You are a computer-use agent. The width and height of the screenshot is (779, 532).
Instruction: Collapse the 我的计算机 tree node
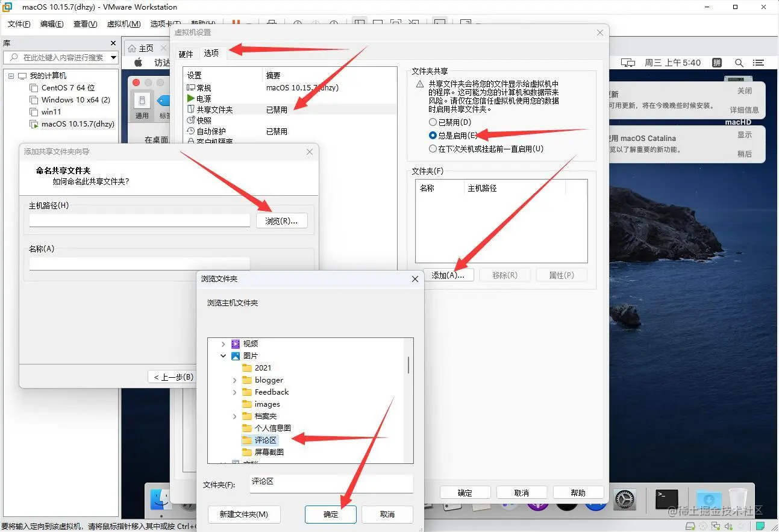coord(10,75)
